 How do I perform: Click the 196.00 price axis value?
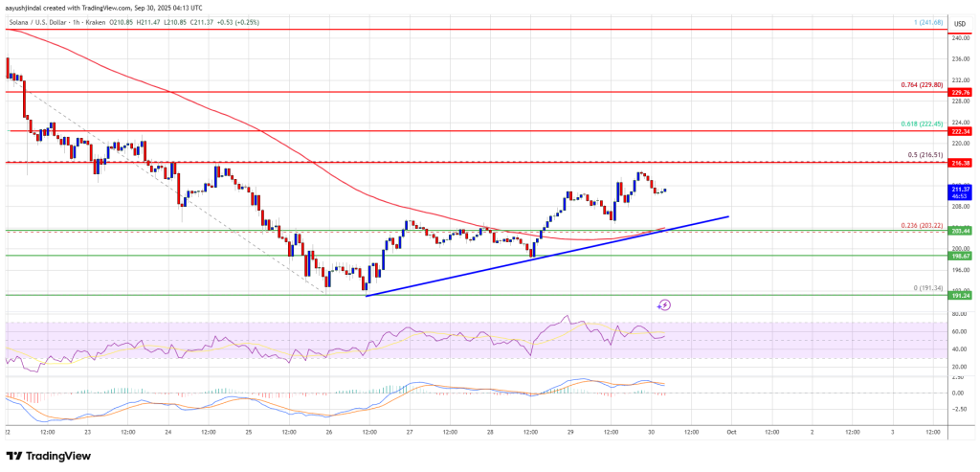coord(959,270)
